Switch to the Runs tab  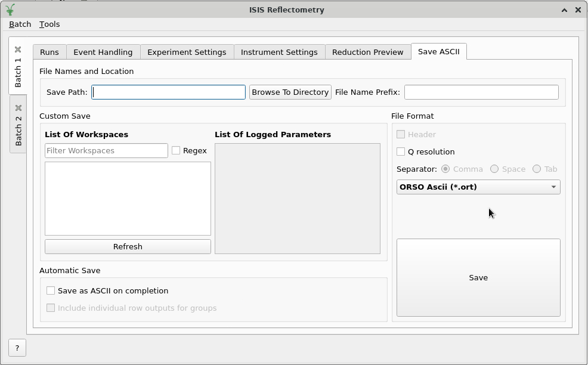49,52
